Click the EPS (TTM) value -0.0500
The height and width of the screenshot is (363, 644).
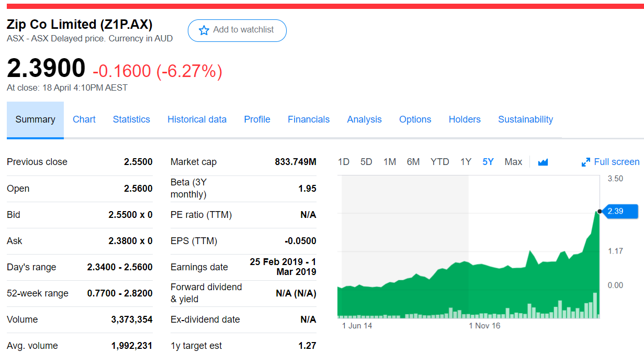[x=300, y=241]
